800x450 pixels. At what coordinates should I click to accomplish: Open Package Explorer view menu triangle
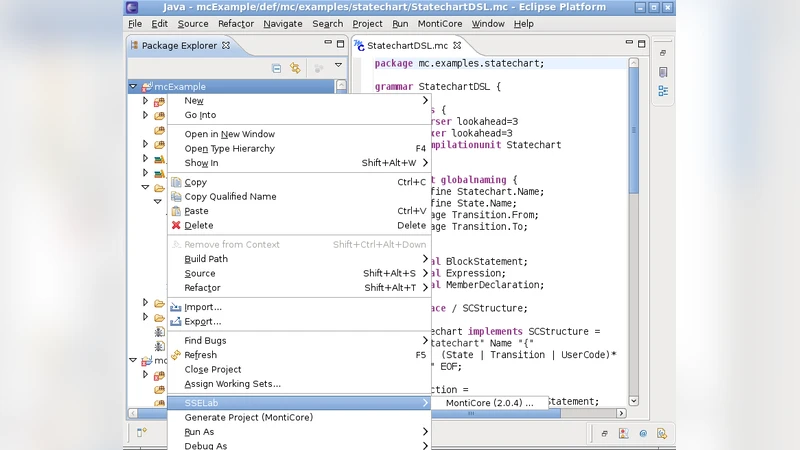[338, 67]
